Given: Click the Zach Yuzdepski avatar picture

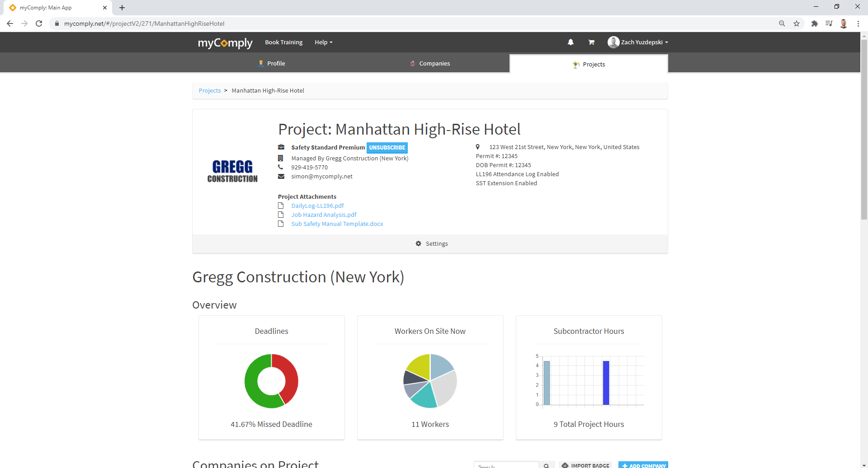Looking at the screenshot, I should click(x=613, y=42).
